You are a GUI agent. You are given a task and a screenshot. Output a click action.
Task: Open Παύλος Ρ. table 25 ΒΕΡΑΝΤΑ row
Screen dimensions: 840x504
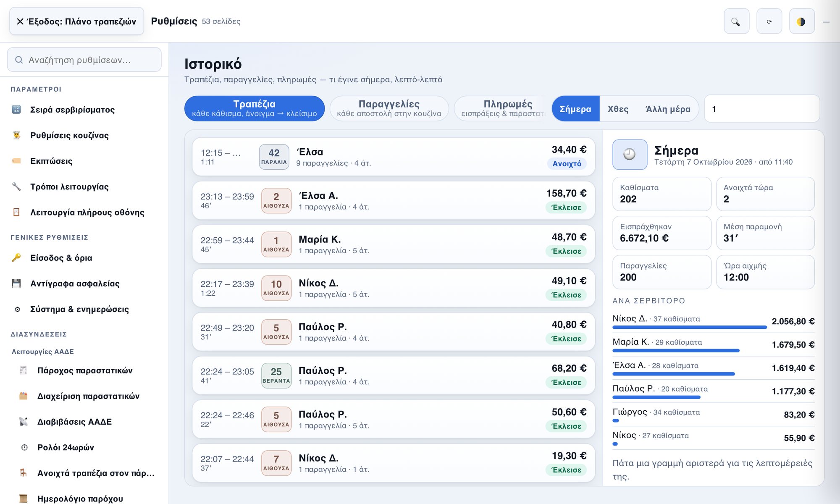394,375
